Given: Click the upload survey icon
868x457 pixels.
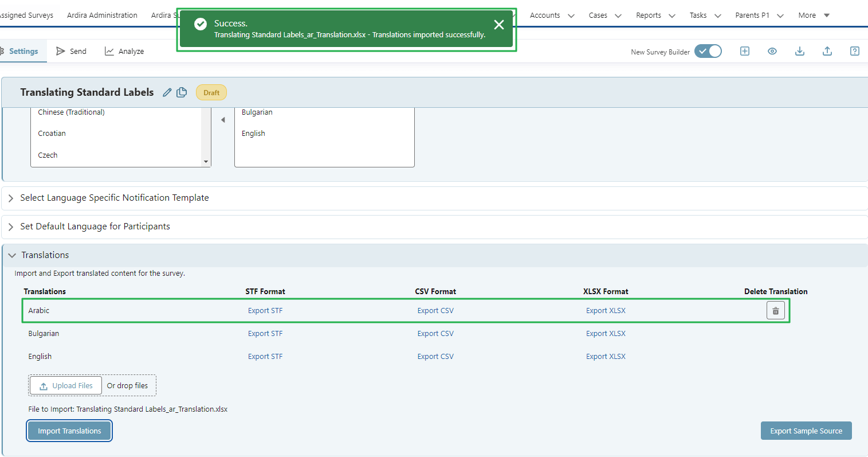Looking at the screenshot, I should [827, 51].
